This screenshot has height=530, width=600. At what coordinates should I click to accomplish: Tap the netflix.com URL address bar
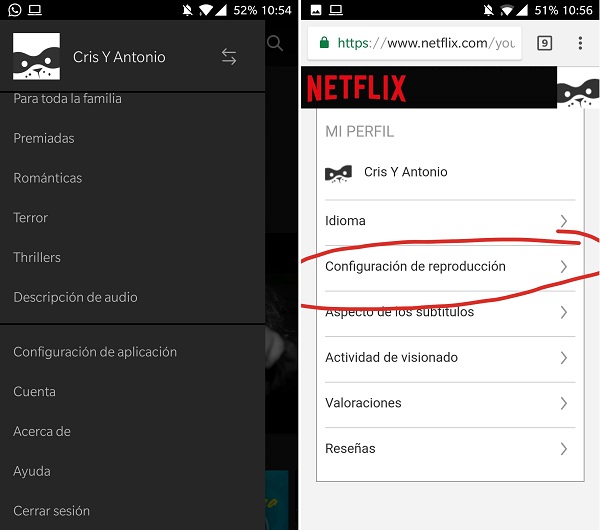(414, 43)
